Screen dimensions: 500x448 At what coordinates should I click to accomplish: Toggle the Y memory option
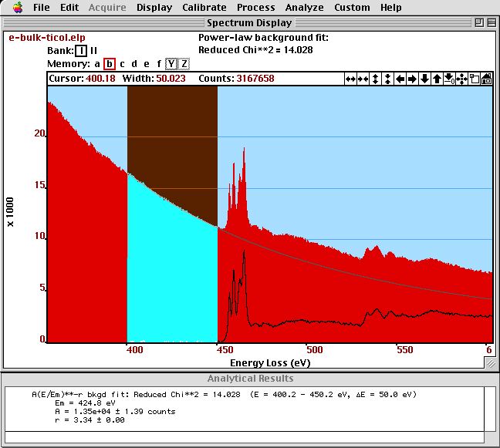[x=171, y=64]
